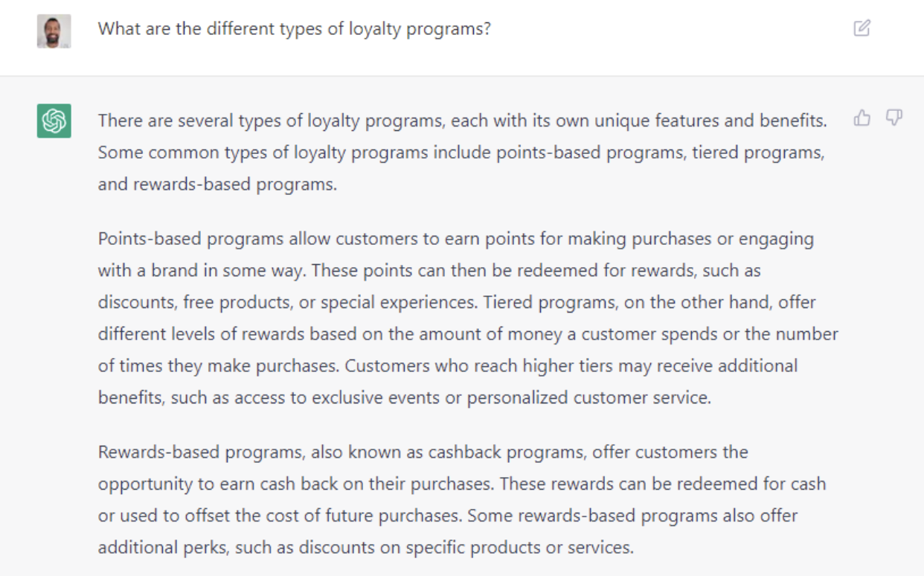Click the line starting 'Points-based programs allow customers'
This screenshot has height=576, width=924.
pos(456,239)
